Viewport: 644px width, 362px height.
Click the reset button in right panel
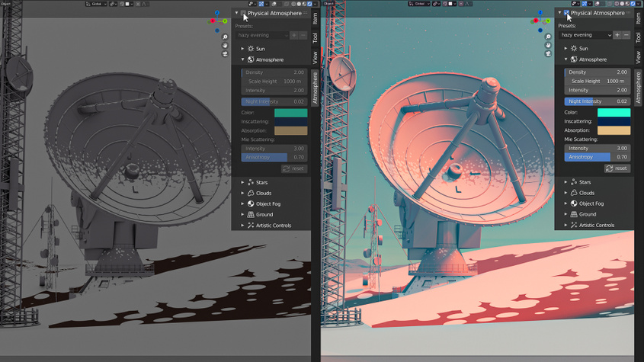coord(617,168)
